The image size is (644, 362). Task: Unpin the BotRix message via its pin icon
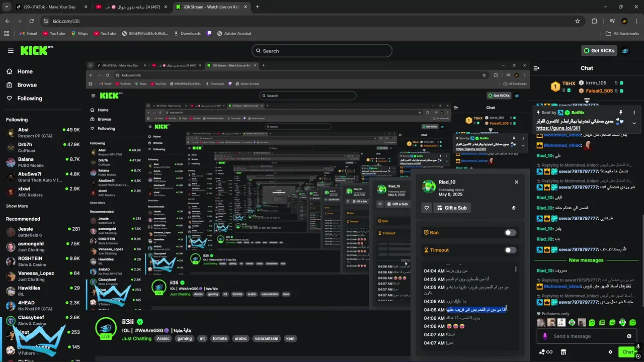pyautogui.click(x=621, y=113)
